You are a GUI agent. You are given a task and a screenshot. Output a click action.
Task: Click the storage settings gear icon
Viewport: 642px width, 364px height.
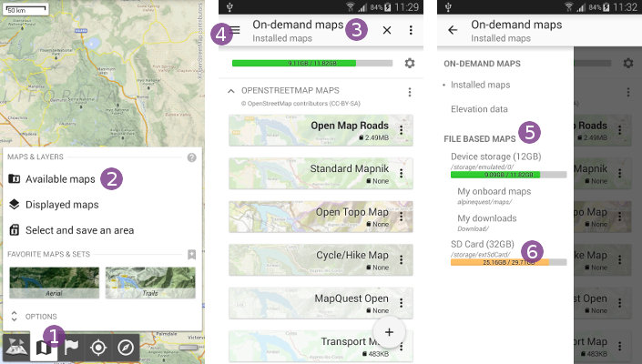click(x=410, y=63)
